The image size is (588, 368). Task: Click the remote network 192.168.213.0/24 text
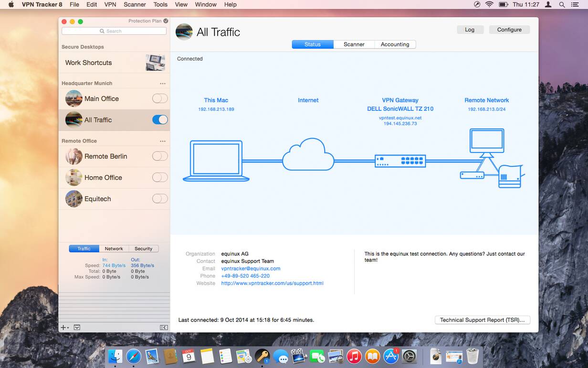point(487,109)
